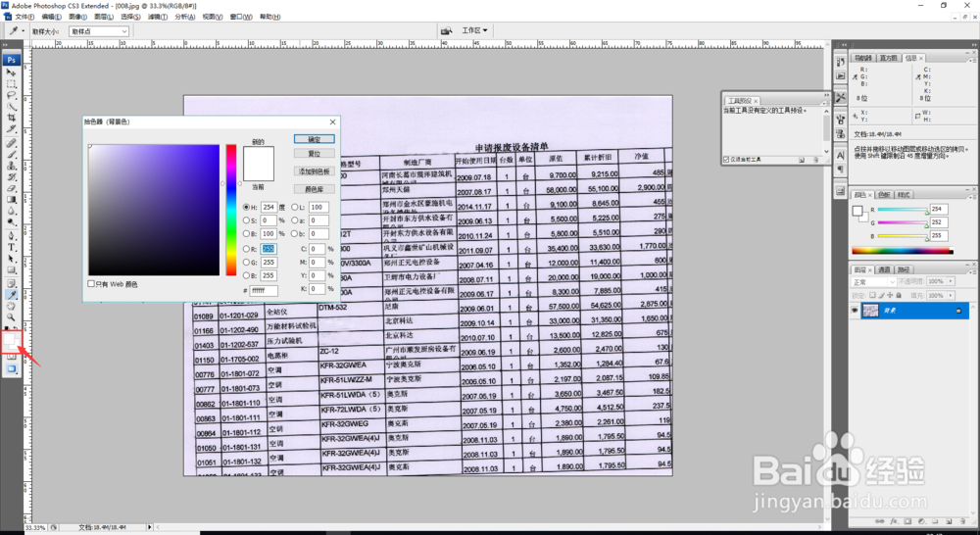Enable the 只有 Web 颜色 checkbox

pyautogui.click(x=91, y=284)
